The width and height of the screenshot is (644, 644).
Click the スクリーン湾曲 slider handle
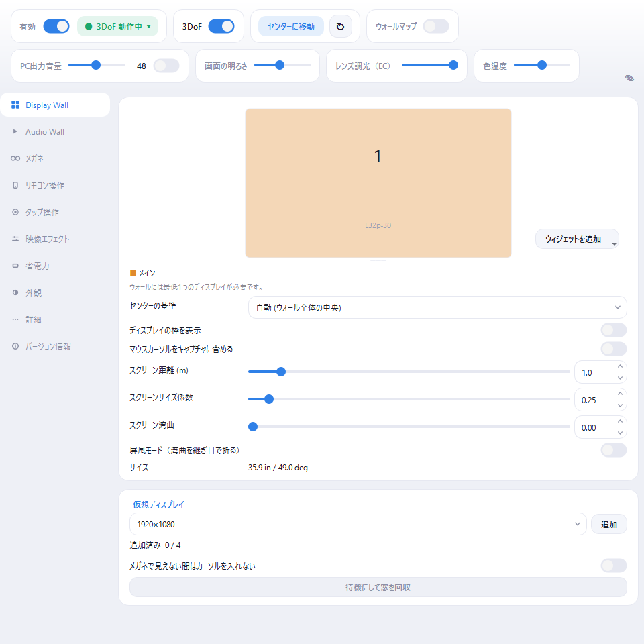[253, 427]
